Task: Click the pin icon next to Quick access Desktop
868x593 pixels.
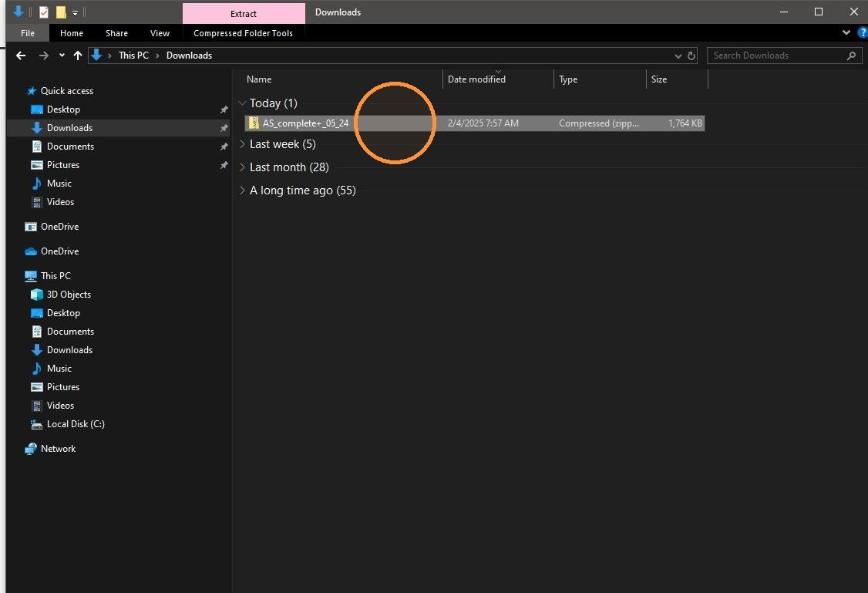Action: (x=224, y=110)
